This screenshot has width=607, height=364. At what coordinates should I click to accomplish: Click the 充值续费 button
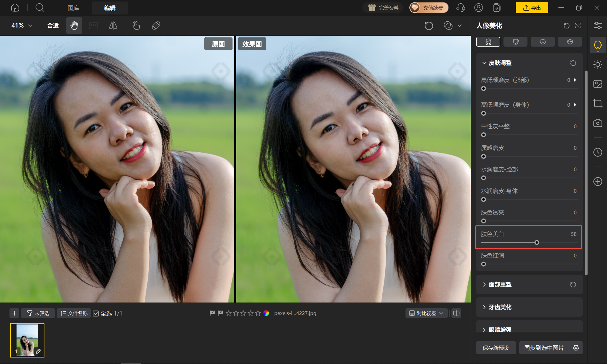pyautogui.click(x=429, y=8)
